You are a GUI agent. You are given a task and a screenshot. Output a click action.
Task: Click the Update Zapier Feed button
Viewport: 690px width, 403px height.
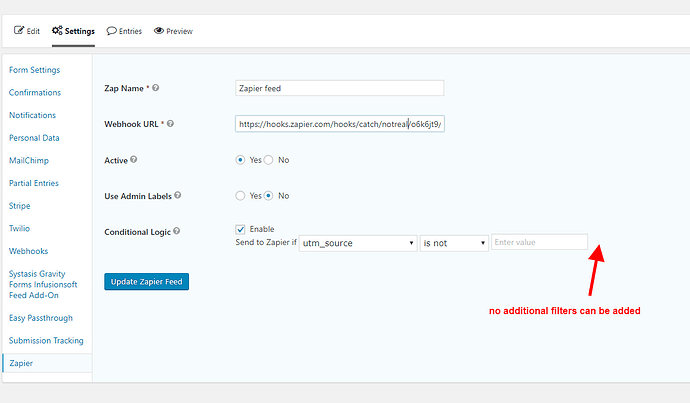(x=147, y=282)
